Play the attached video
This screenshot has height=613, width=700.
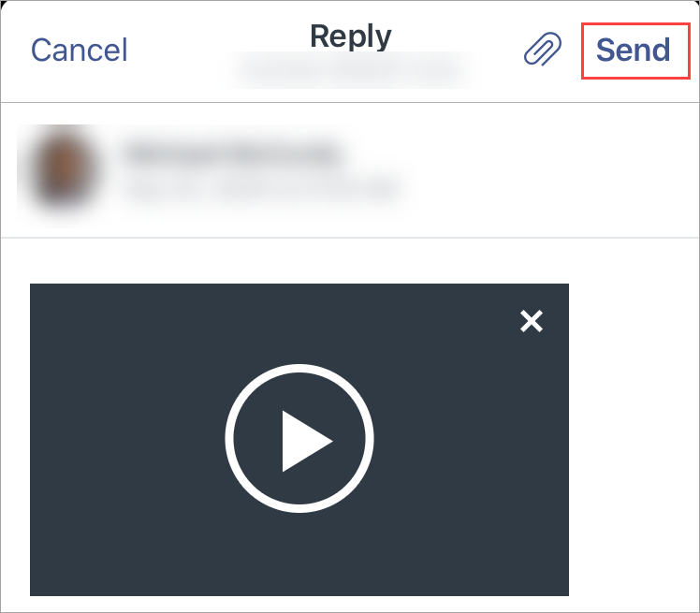point(299,438)
